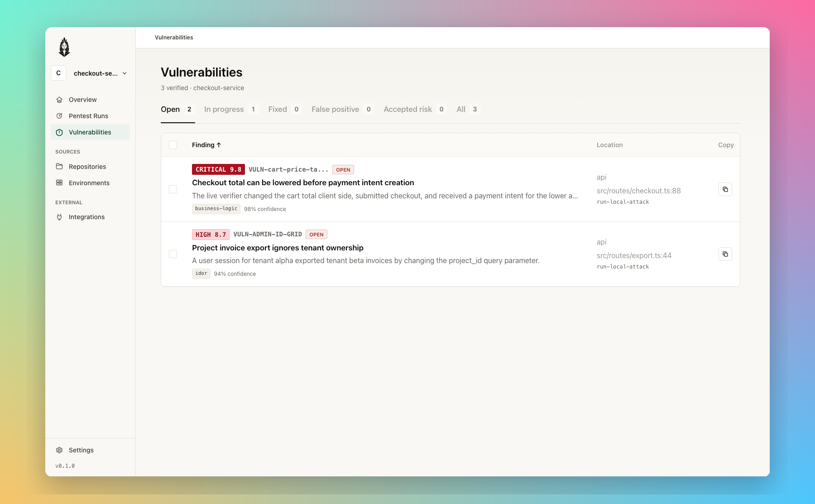This screenshot has height=504, width=815.
Task: Click the CRITICAL 9.8 severity badge
Action: (218, 169)
